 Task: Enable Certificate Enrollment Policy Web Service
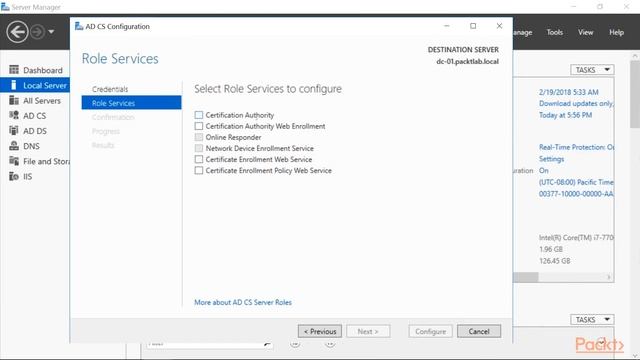click(x=199, y=170)
